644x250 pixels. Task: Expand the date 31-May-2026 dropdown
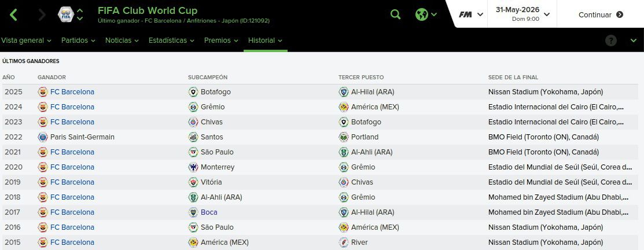coord(523,14)
